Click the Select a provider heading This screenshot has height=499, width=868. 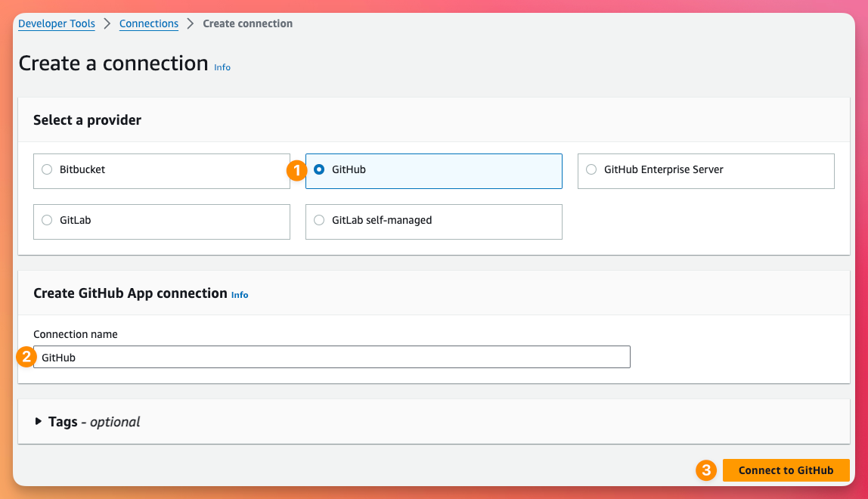[x=88, y=120]
